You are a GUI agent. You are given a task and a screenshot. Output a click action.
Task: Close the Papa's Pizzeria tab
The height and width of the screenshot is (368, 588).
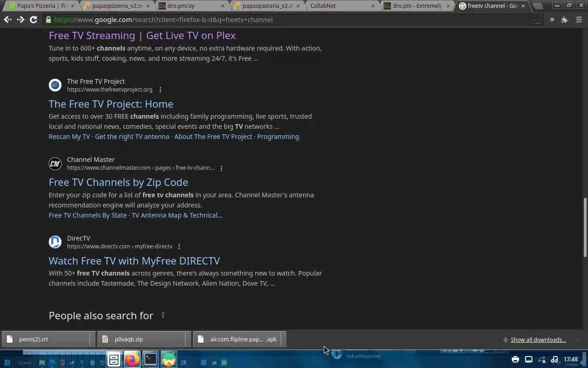[72, 6]
